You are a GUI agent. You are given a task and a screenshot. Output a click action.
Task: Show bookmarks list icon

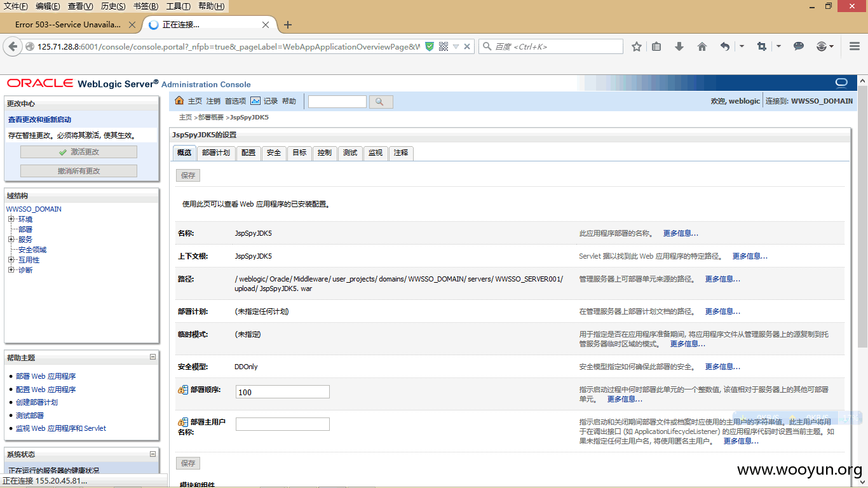[x=657, y=46]
